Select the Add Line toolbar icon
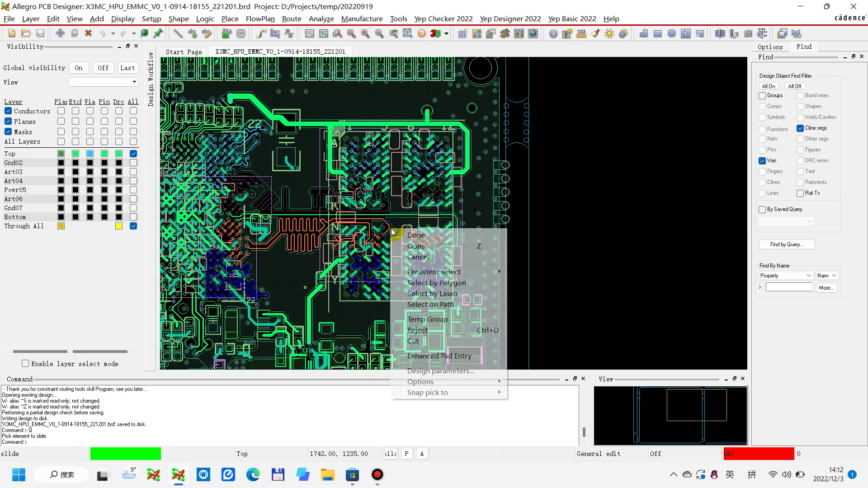The height and width of the screenshot is (488, 868). (x=178, y=33)
